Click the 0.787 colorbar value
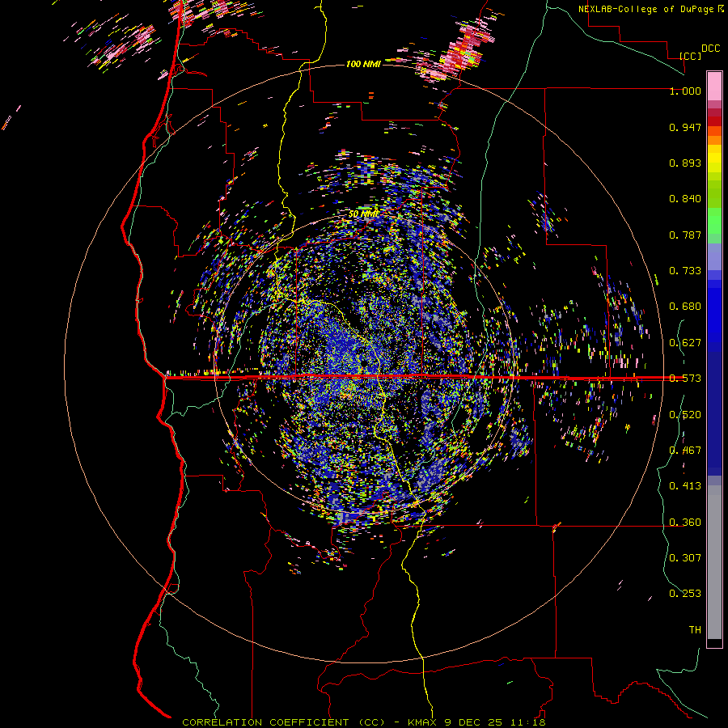The image size is (728, 728). tap(685, 235)
